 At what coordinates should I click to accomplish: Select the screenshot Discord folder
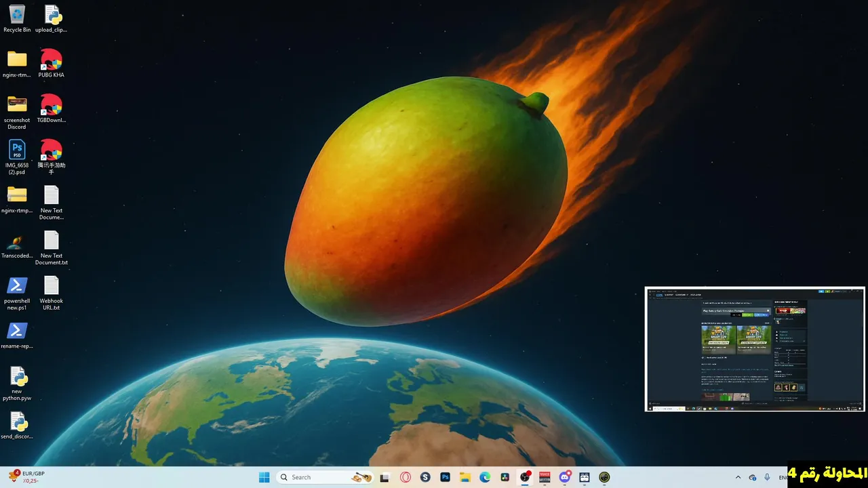coord(17,112)
